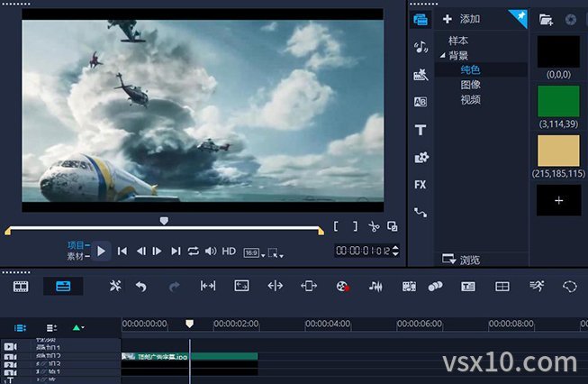Open the record/capture film reel icon

point(343,287)
